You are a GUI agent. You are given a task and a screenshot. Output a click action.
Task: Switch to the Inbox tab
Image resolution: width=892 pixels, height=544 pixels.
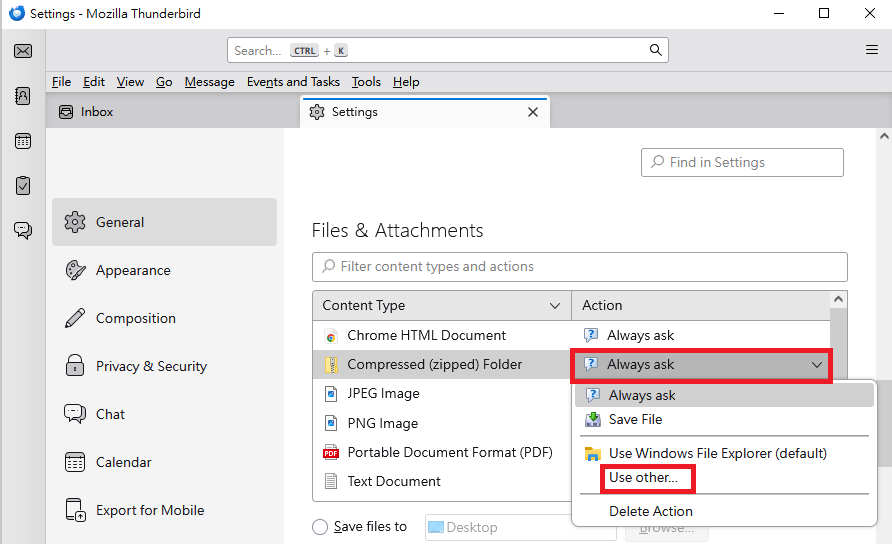(97, 112)
